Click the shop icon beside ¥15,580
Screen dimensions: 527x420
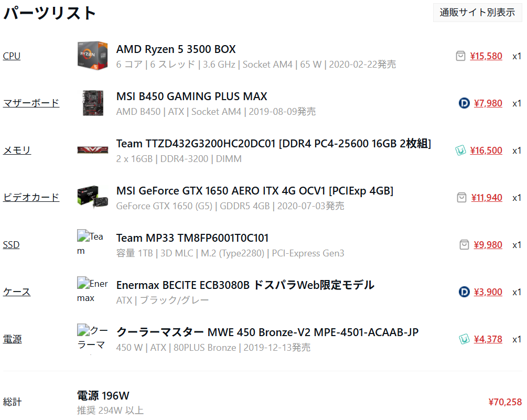460,56
